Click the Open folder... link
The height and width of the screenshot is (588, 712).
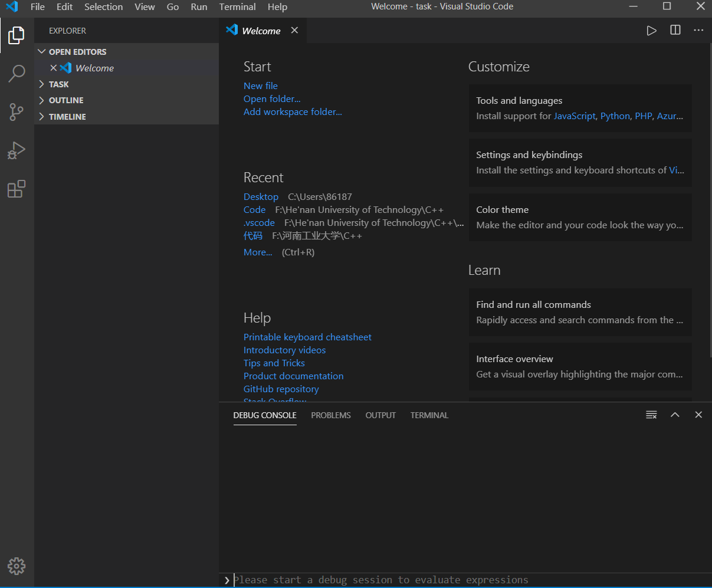[272, 98]
